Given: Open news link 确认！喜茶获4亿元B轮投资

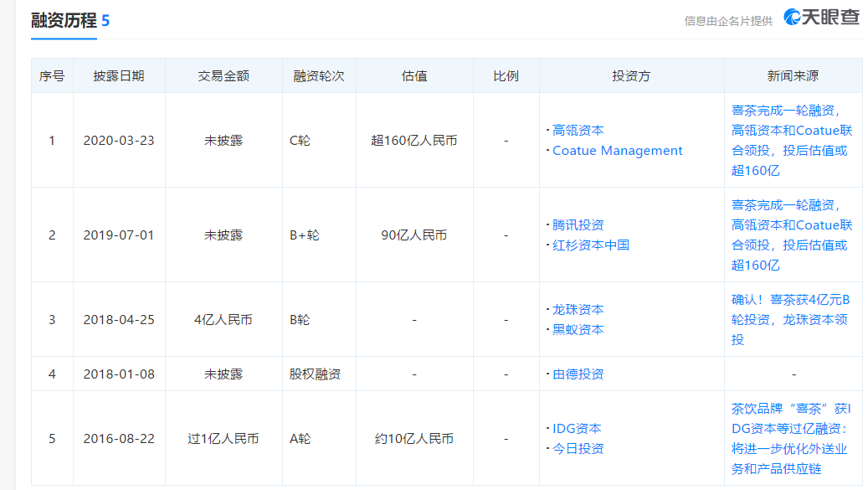Looking at the screenshot, I should pyautogui.click(x=790, y=320).
